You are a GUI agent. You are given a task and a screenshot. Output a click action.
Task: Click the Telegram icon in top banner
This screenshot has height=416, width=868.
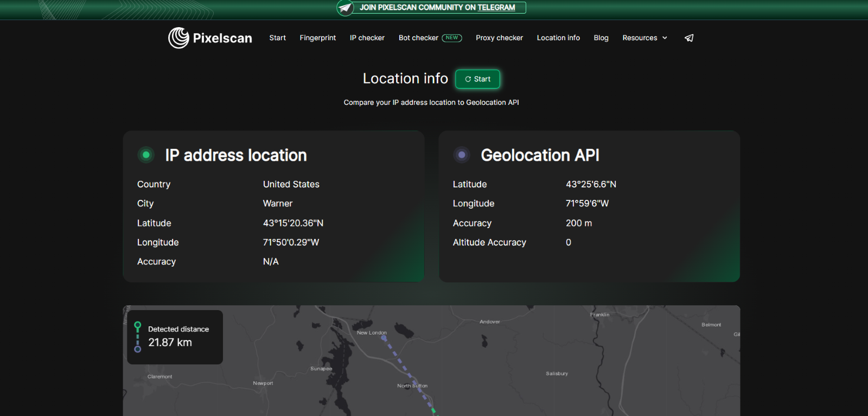[x=345, y=8]
